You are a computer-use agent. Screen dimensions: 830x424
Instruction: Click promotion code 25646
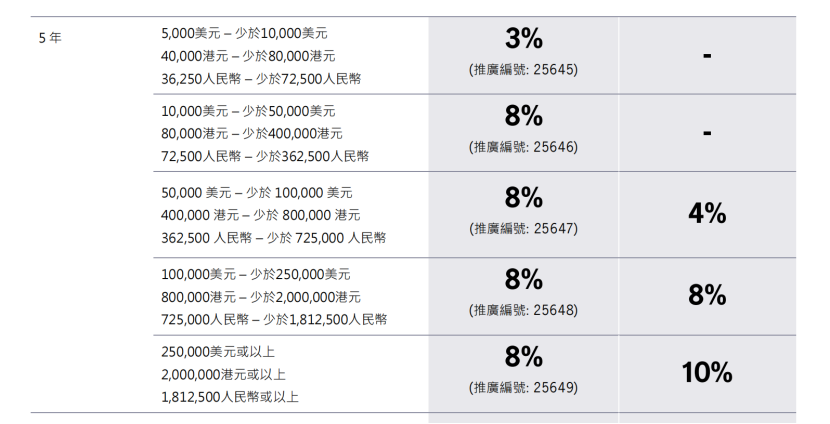click(523, 147)
